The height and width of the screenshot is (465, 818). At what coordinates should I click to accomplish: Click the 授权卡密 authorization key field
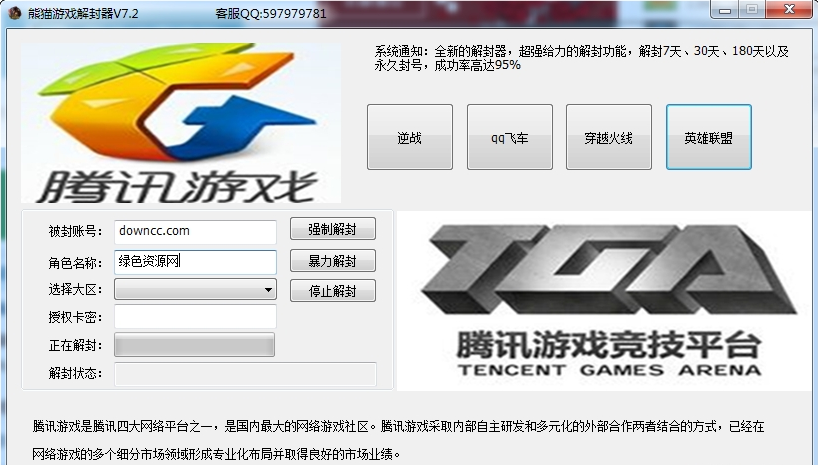pos(195,317)
